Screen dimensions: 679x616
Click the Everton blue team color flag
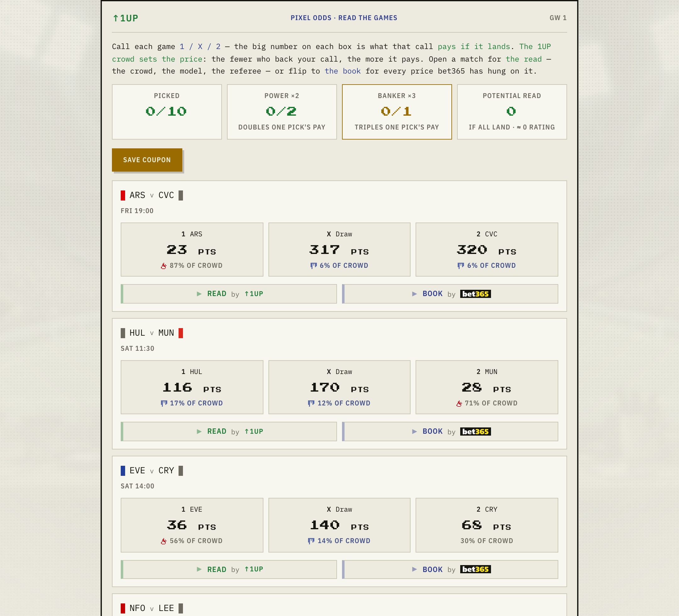pyautogui.click(x=123, y=470)
